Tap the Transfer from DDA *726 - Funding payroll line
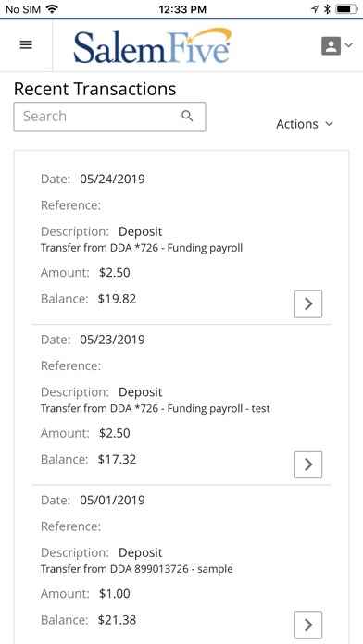363x644 pixels. (142, 248)
